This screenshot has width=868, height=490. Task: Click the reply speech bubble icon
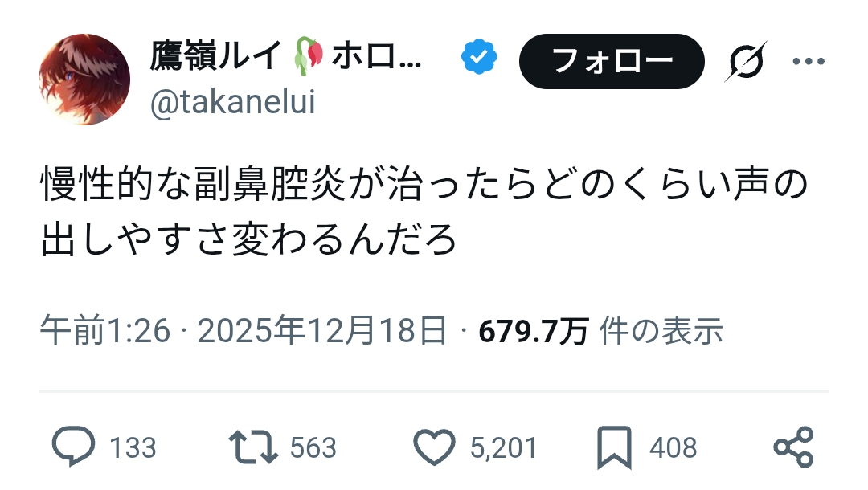pyautogui.click(x=73, y=447)
